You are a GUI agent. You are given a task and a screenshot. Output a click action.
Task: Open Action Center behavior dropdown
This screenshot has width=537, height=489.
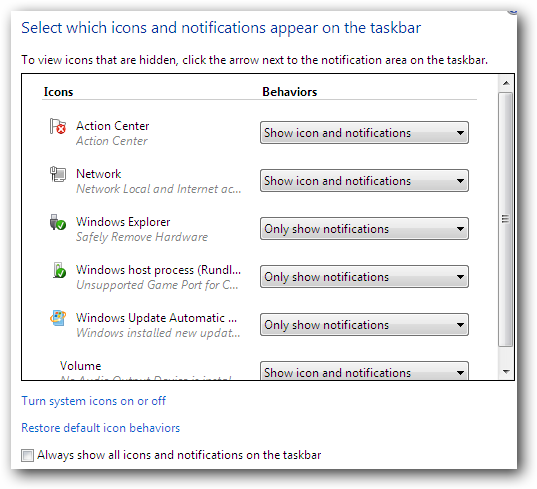(x=364, y=133)
